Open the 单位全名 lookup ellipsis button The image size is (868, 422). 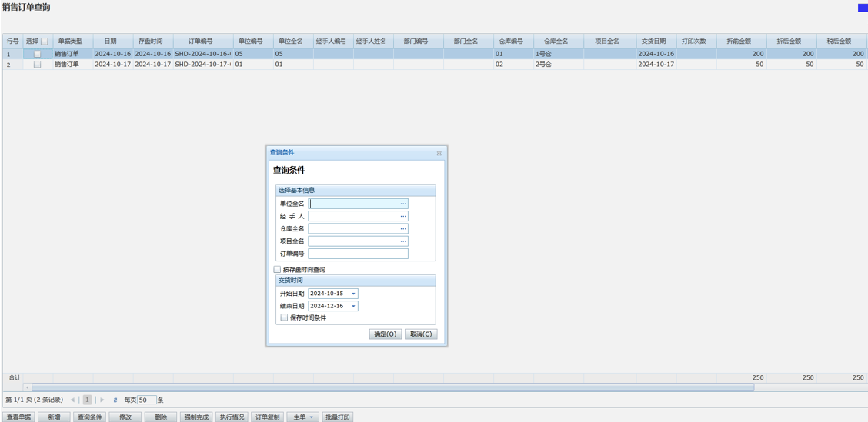[x=402, y=204]
